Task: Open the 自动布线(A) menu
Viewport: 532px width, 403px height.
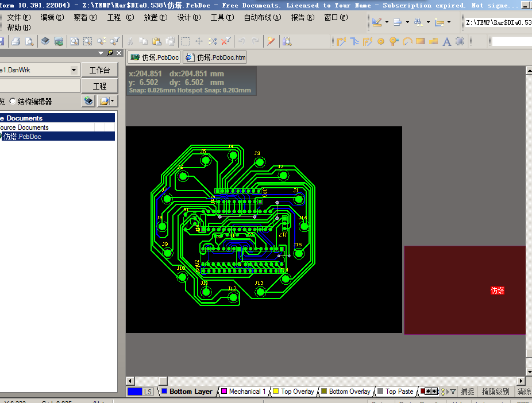Action: 263,17
